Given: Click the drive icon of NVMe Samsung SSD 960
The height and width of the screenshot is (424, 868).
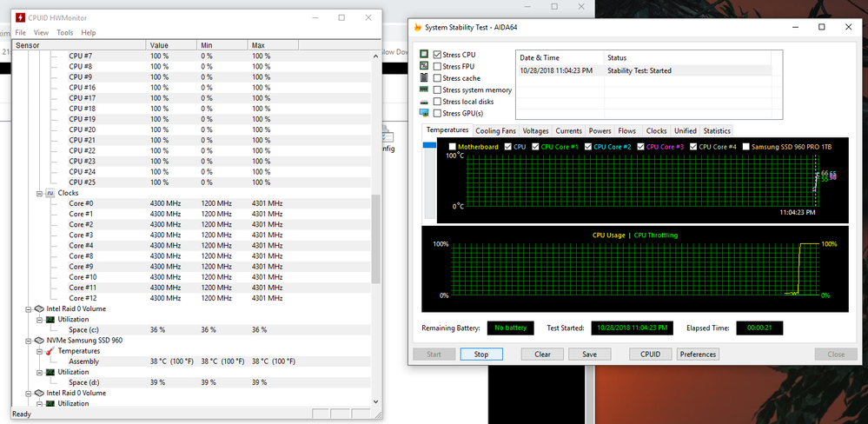Looking at the screenshot, I should click(x=39, y=341).
